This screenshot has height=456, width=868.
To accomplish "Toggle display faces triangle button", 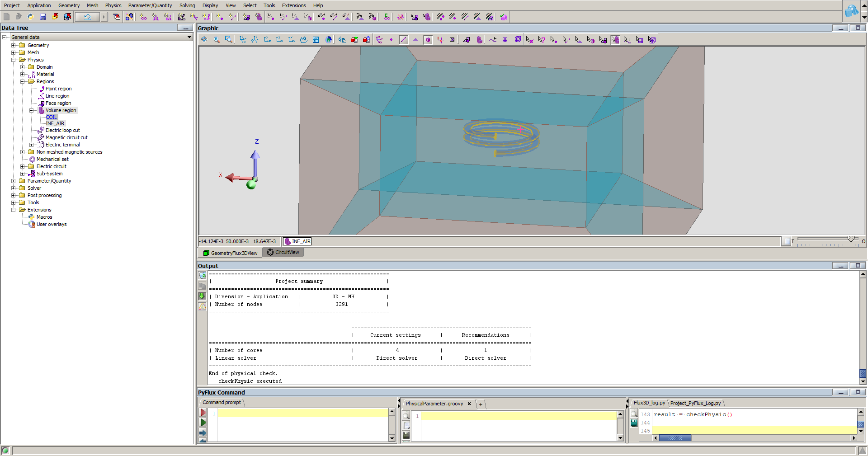I will point(415,40).
